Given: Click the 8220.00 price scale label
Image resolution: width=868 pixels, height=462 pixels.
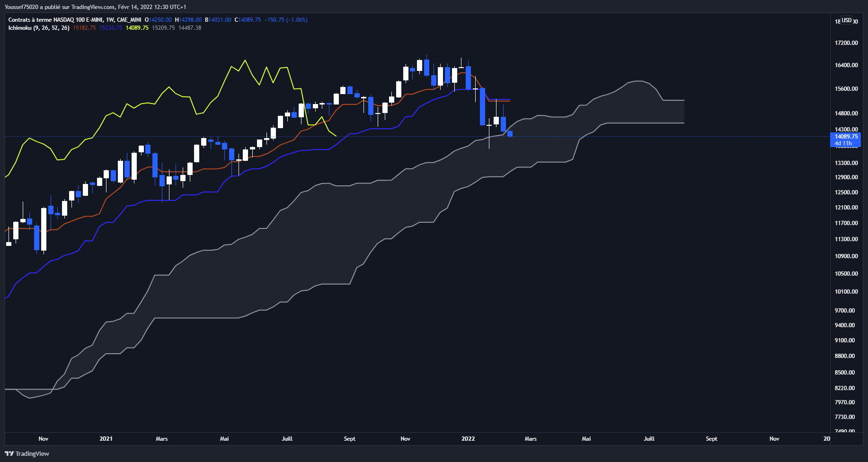Looking at the screenshot, I should tap(845, 388).
